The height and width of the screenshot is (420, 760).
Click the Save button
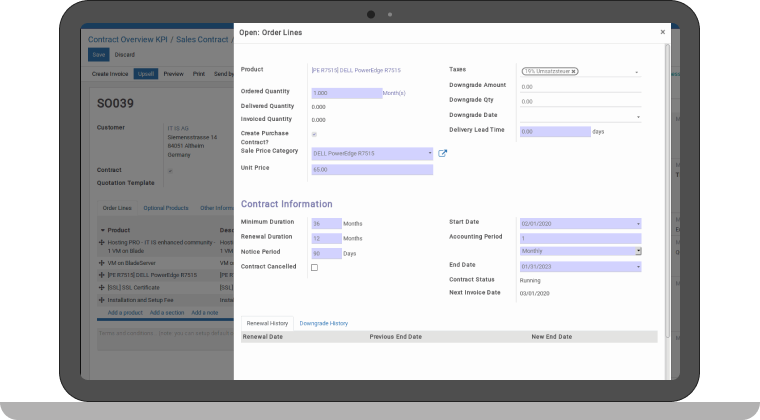pos(98,54)
